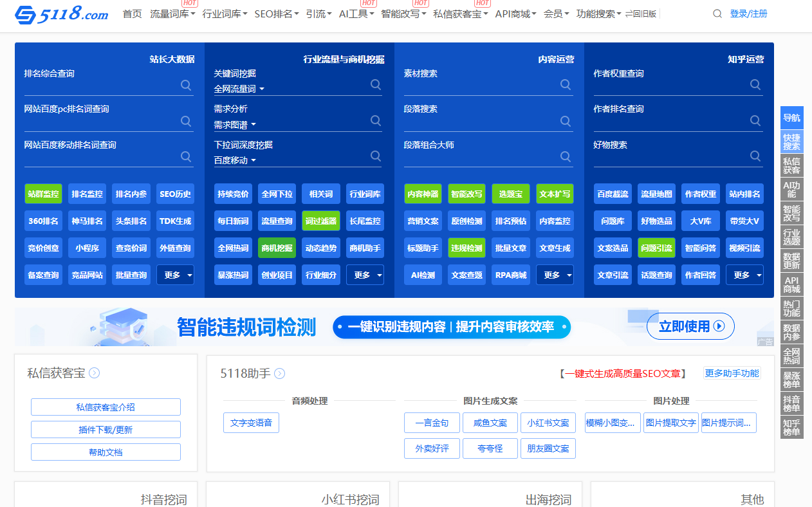
Task: Click the 登录/注册 link
Action: click(748, 14)
